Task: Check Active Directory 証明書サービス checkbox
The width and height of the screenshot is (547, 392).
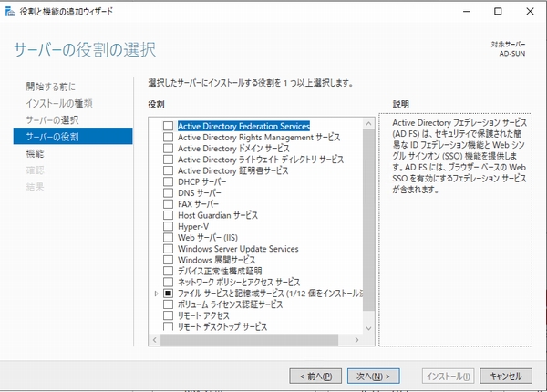Action: click(168, 170)
